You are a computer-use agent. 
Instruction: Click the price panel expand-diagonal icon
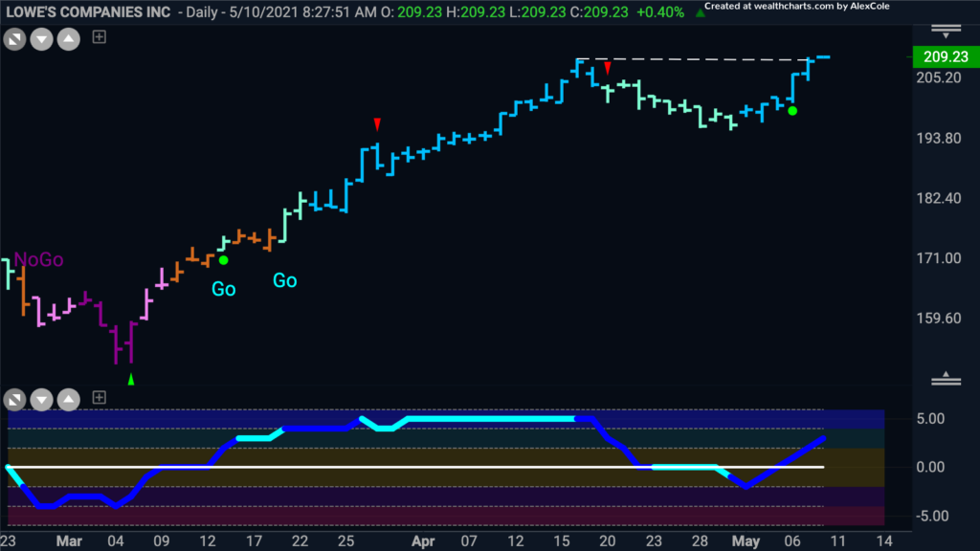point(14,40)
